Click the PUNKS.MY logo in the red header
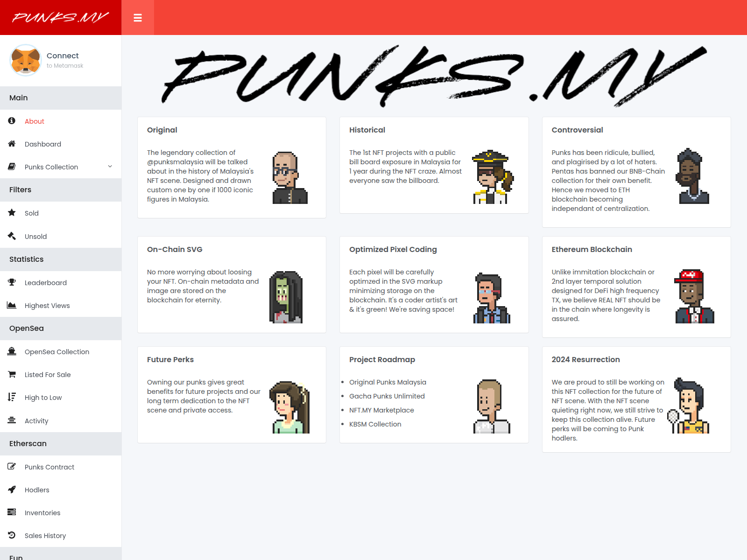Viewport: 747px width, 560px height. coord(61,18)
